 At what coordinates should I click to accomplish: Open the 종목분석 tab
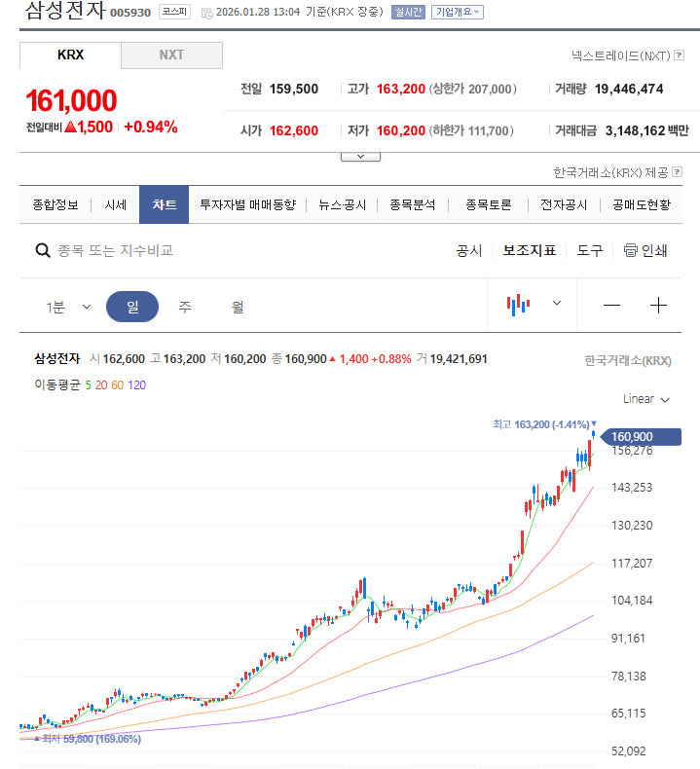413,204
